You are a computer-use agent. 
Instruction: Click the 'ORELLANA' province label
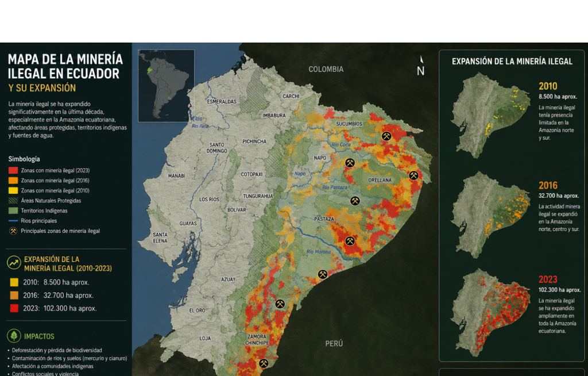coord(380,180)
